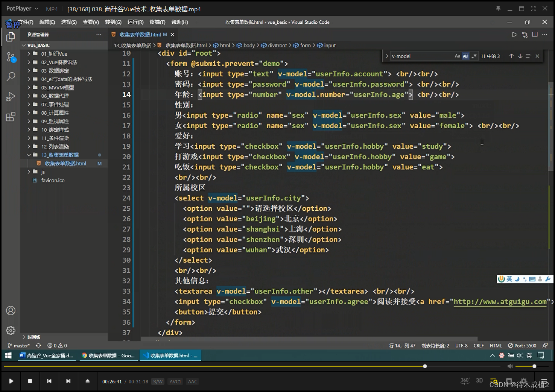Open the 帮助(H) menu

(x=179, y=22)
